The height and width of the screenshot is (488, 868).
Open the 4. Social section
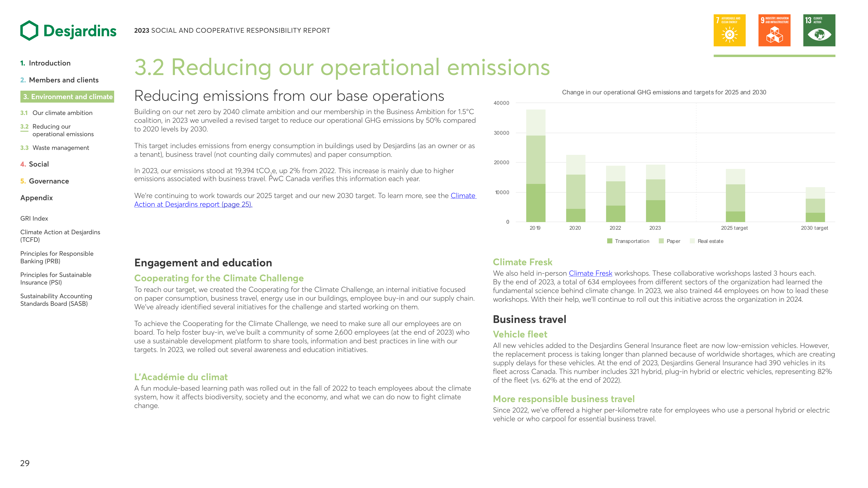point(34,164)
